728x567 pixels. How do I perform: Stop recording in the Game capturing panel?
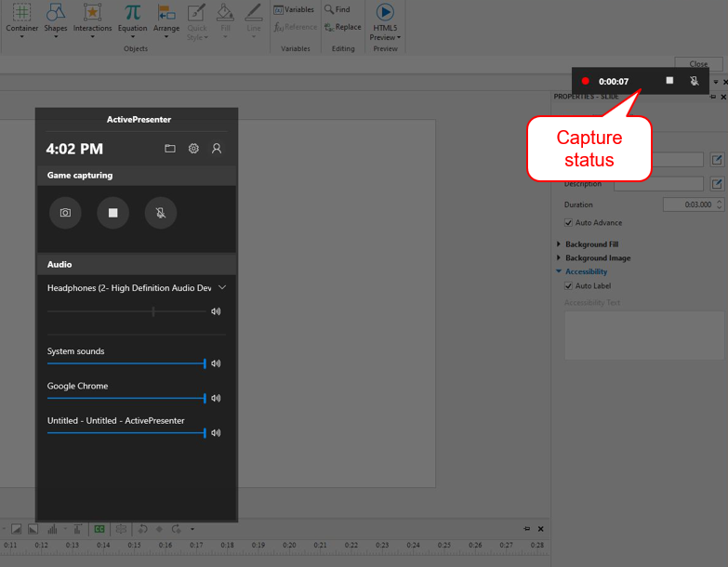coord(113,213)
